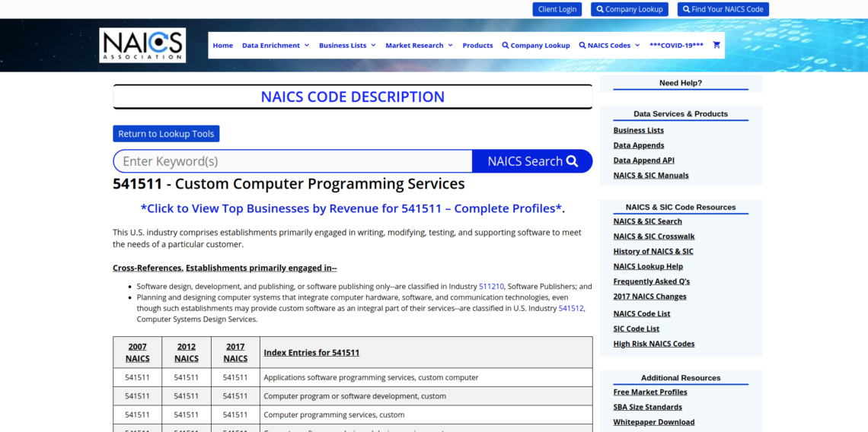Click the Return to Lookup Tools button
The width and height of the screenshot is (868, 432).
(x=166, y=134)
